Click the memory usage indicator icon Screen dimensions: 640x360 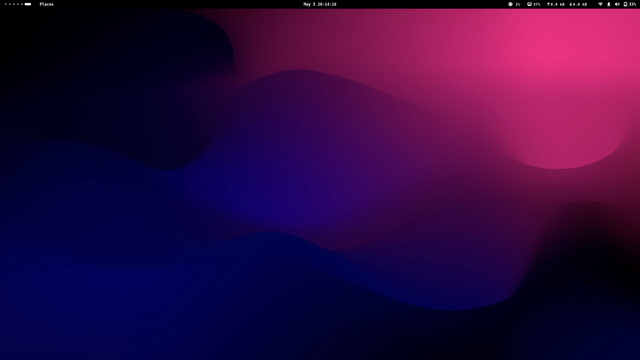point(529,4)
